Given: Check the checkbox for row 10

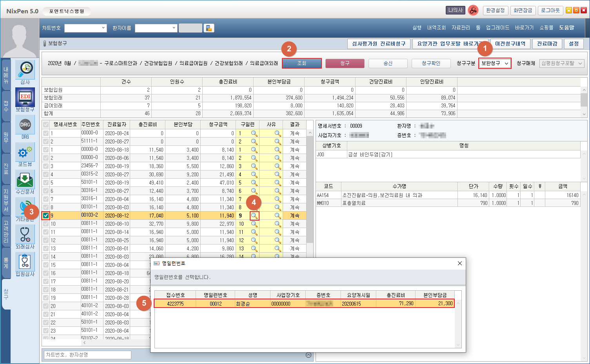Looking at the screenshot, I should point(46,224).
